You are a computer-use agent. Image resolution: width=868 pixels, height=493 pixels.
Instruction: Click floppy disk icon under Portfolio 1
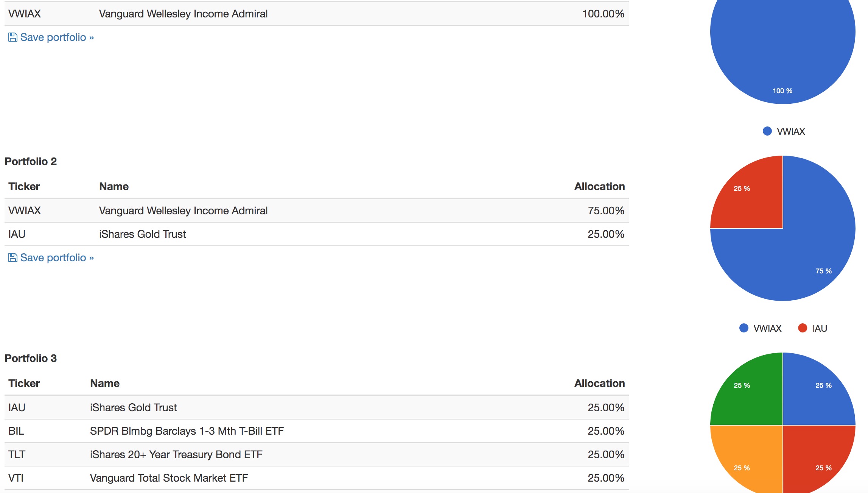point(13,37)
